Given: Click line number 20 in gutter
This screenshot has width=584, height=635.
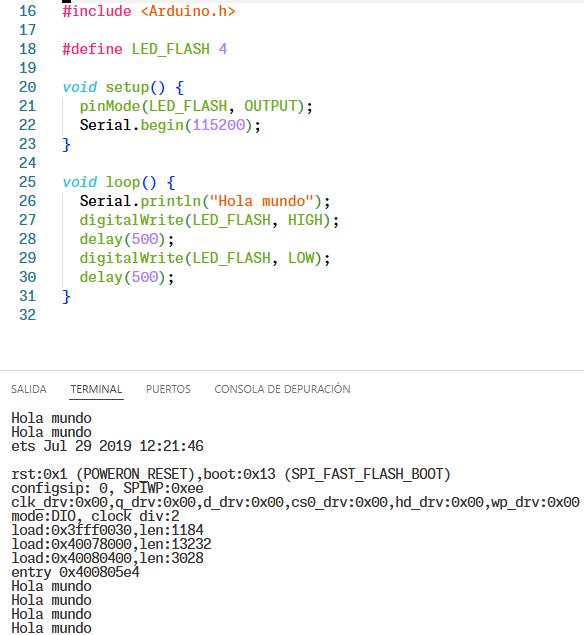Looking at the screenshot, I should point(28,87).
